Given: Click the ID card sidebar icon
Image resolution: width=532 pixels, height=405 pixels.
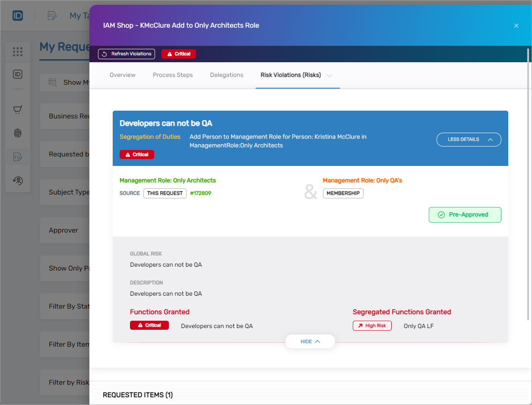Looking at the screenshot, I should [18, 74].
